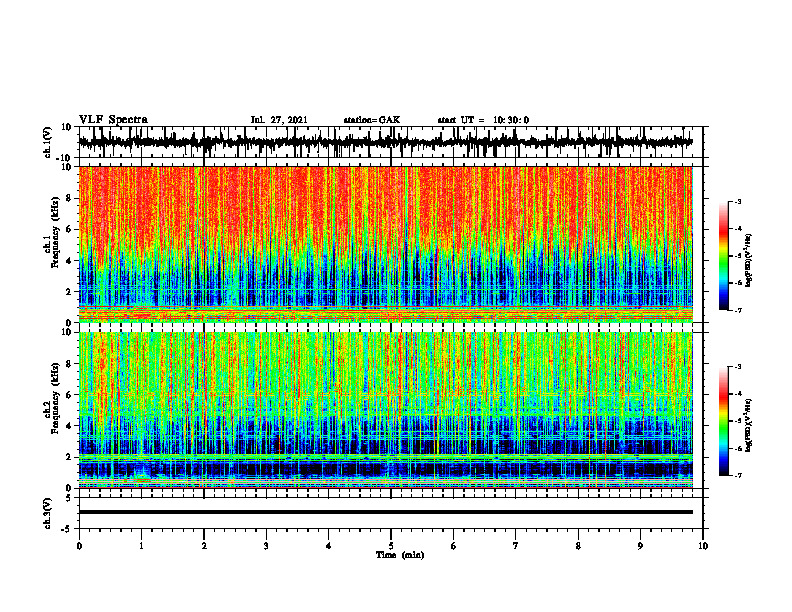Click the ch.1 color bar's log(PSD) label
This screenshot has height=612, width=792.
(749, 261)
